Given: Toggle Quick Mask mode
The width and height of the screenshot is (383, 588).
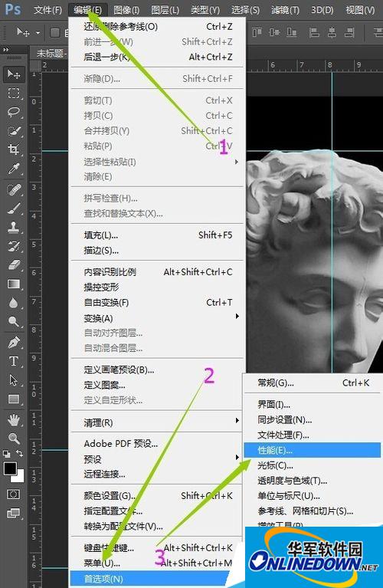Looking at the screenshot, I should point(14,494).
